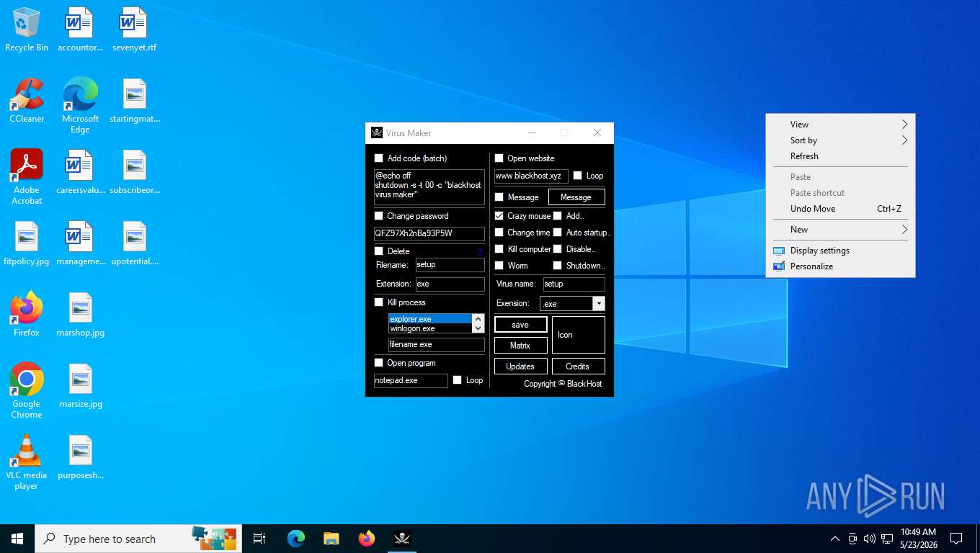Select the upotential image file icon

[134, 244]
